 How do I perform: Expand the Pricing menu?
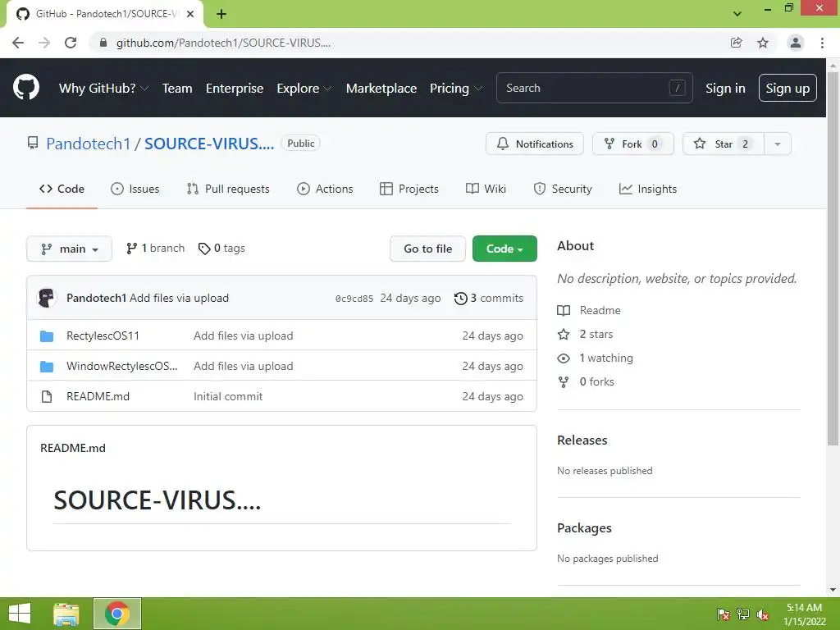pyautogui.click(x=456, y=89)
